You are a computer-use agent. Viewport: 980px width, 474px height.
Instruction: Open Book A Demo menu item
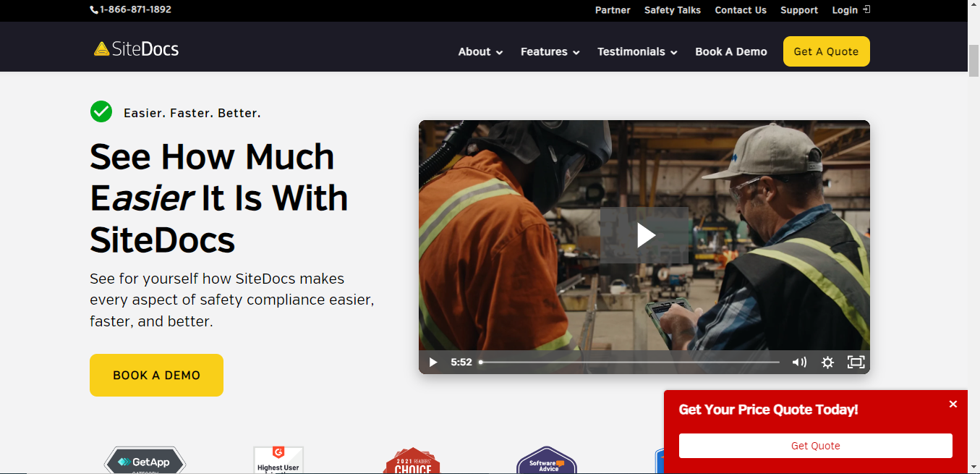(x=731, y=51)
